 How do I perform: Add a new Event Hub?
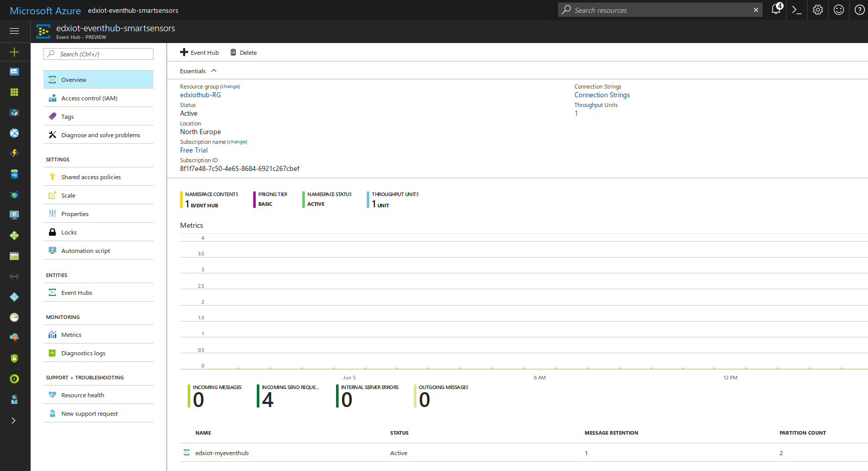pyautogui.click(x=199, y=52)
